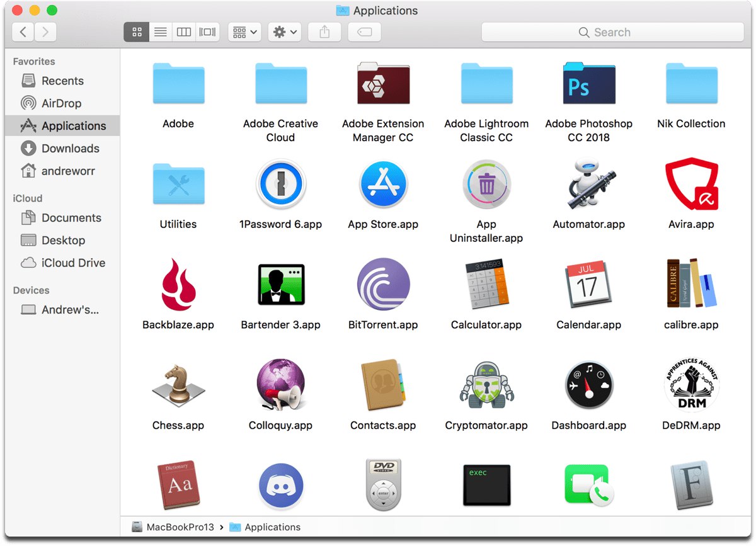Open Downloads in the sidebar
This screenshot has height=546, width=756.
pyautogui.click(x=62, y=149)
